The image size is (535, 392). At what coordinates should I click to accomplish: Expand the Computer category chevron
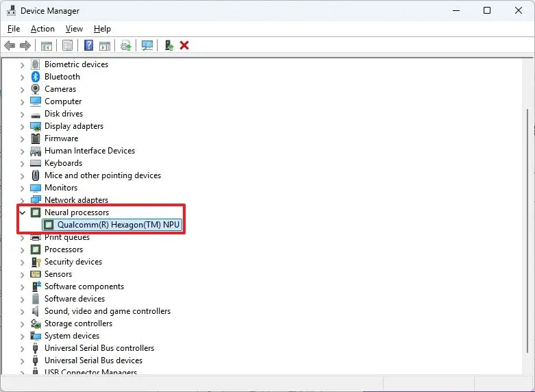pyautogui.click(x=23, y=101)
